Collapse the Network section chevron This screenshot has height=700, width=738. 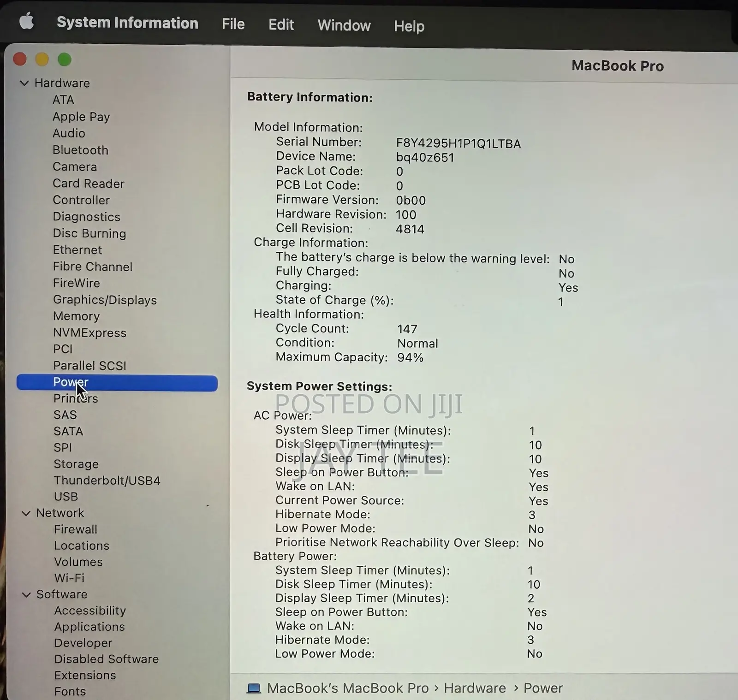(x=26, y=513)
